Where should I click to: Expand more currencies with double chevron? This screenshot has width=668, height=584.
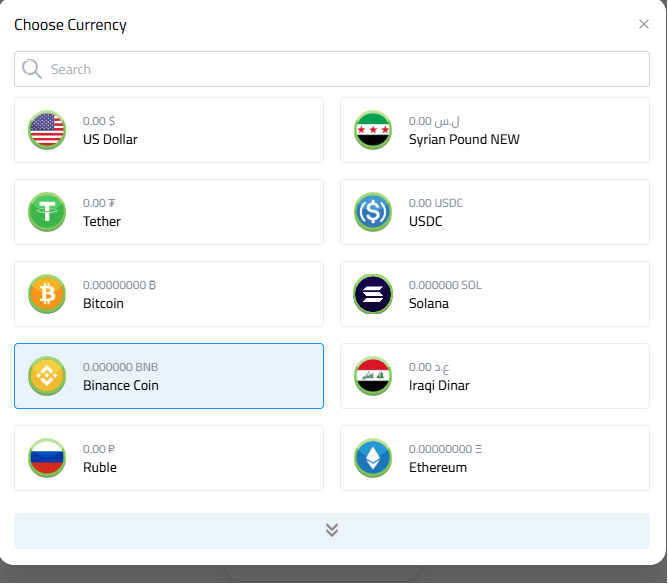(x=332, y=531)
